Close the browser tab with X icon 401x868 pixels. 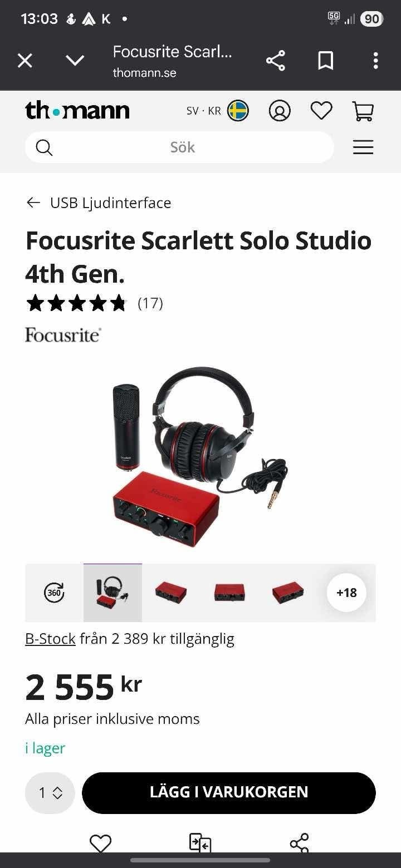[x=25, y=61]
